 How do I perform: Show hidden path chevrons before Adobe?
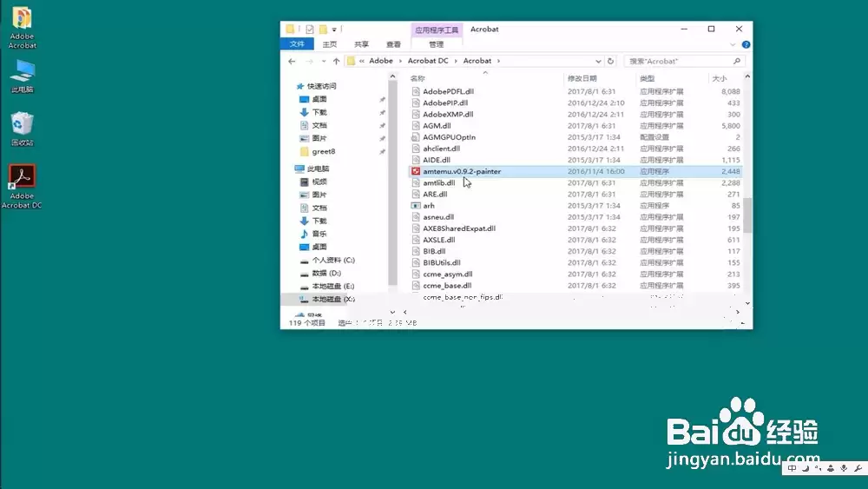[x=361, y=61]
